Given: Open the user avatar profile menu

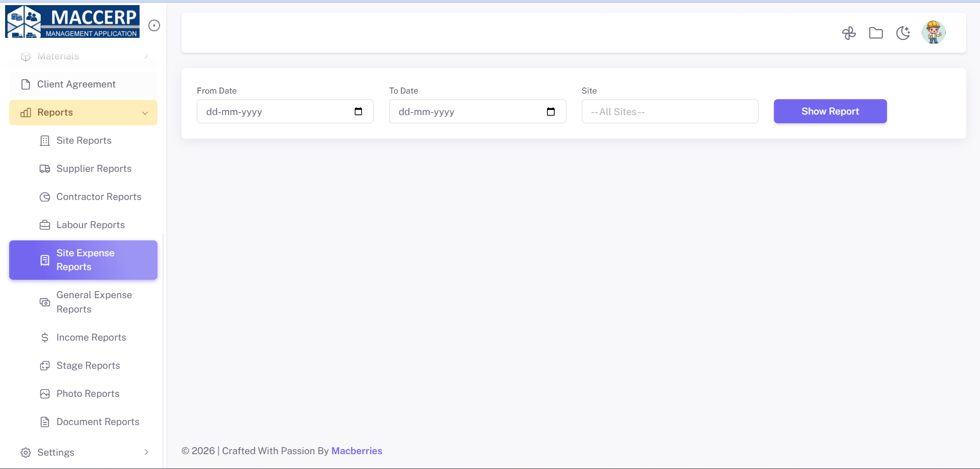Looking at the screenshot, I should point(933,33).
